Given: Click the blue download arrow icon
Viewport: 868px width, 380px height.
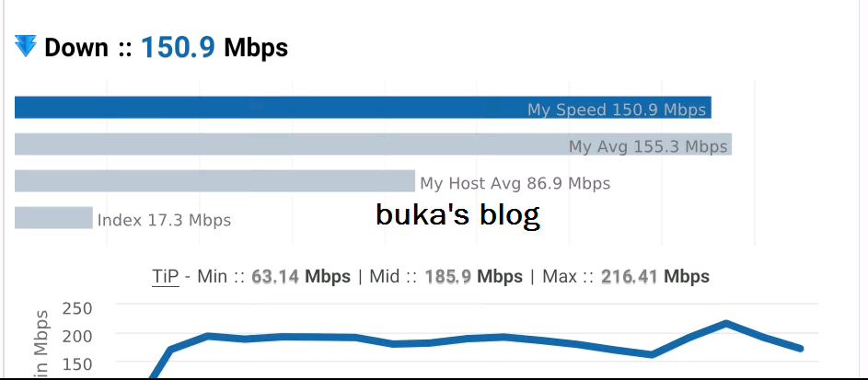Looking at the screenshot, I should tap(26, 46).
